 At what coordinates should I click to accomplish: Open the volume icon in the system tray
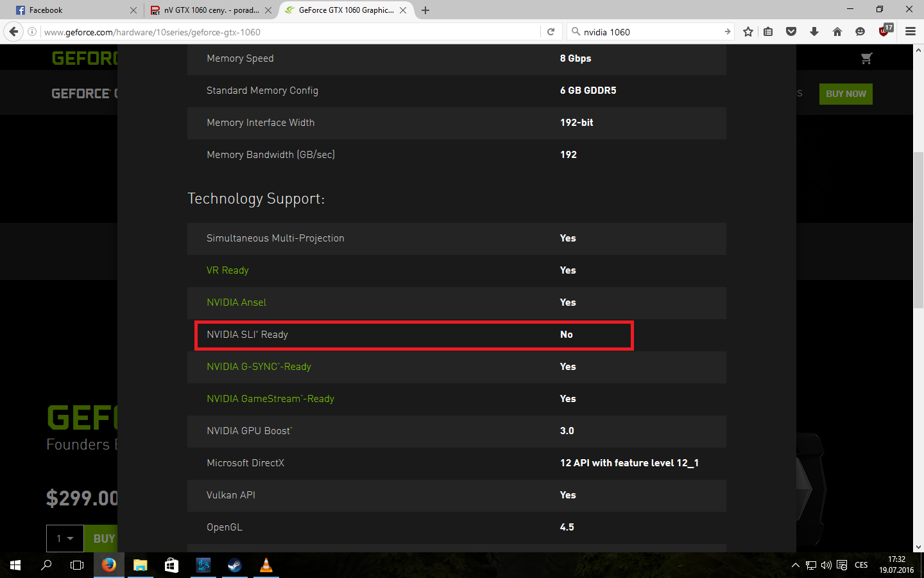click(826, 565)
